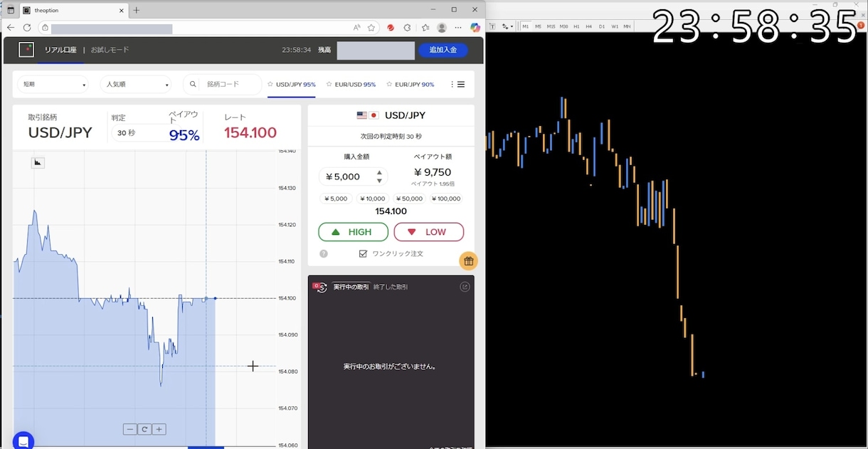The width and height of the screenshot is (868, 449).
Task: Place a HIGH order
Action: 353,232
